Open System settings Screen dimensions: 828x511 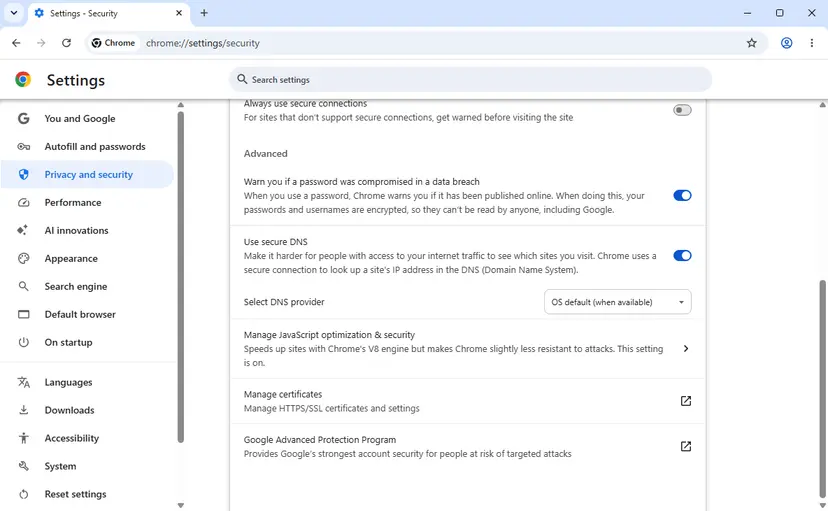click(88, 466)
